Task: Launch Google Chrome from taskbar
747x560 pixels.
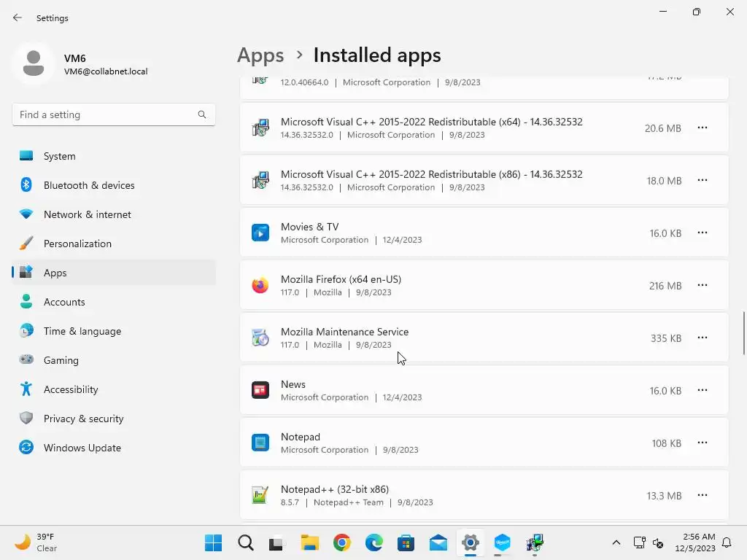Action: tap(341, 542)
